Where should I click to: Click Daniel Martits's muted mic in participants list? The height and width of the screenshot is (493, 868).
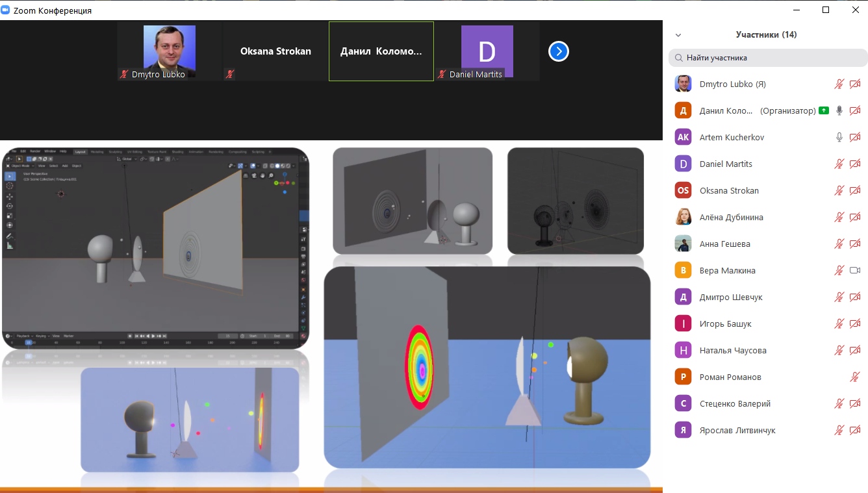[839, 164]
